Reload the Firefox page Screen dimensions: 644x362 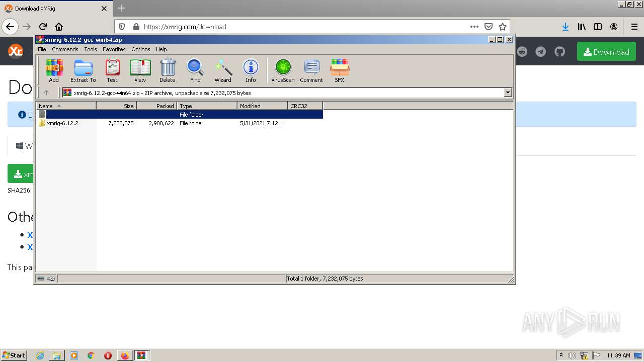[x=43, y=27]
